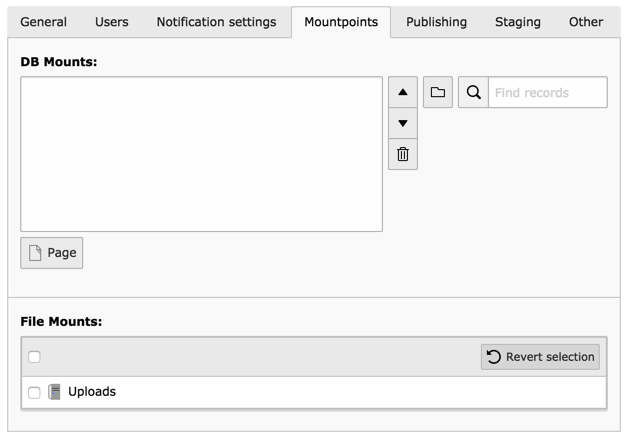Click the magnifier search icon
Image resolution: width=627 pixels, height=437 pixels.
coord(474,93)
